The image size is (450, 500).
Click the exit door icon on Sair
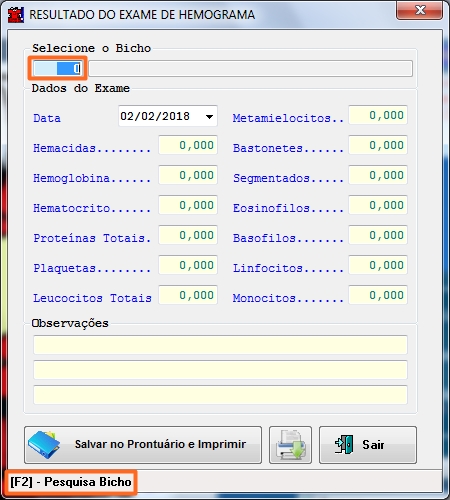point(344,445)
